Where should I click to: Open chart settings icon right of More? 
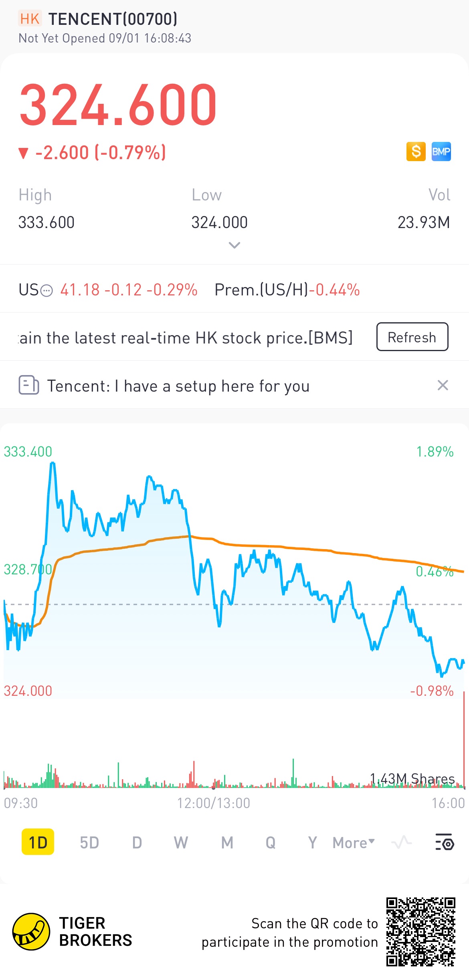(444, 842)
